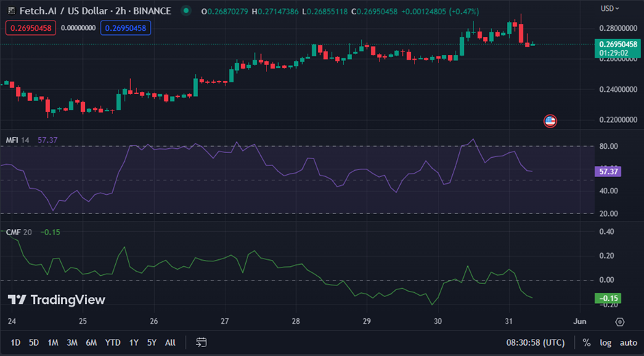Click the 08:30:58 (UTC) clock timezone
644x356 pixels.
click(535, 342)
